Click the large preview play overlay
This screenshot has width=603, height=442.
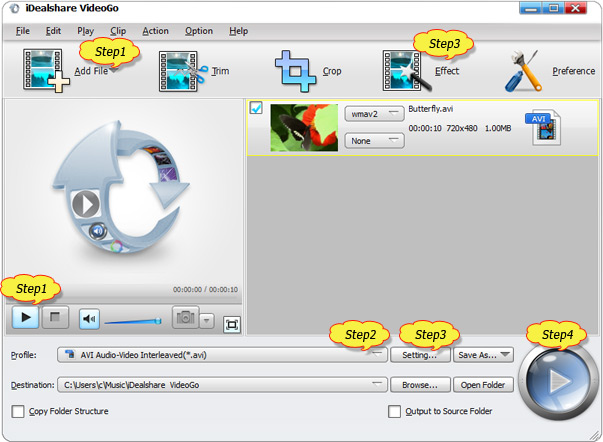click(x=85, y=204)
